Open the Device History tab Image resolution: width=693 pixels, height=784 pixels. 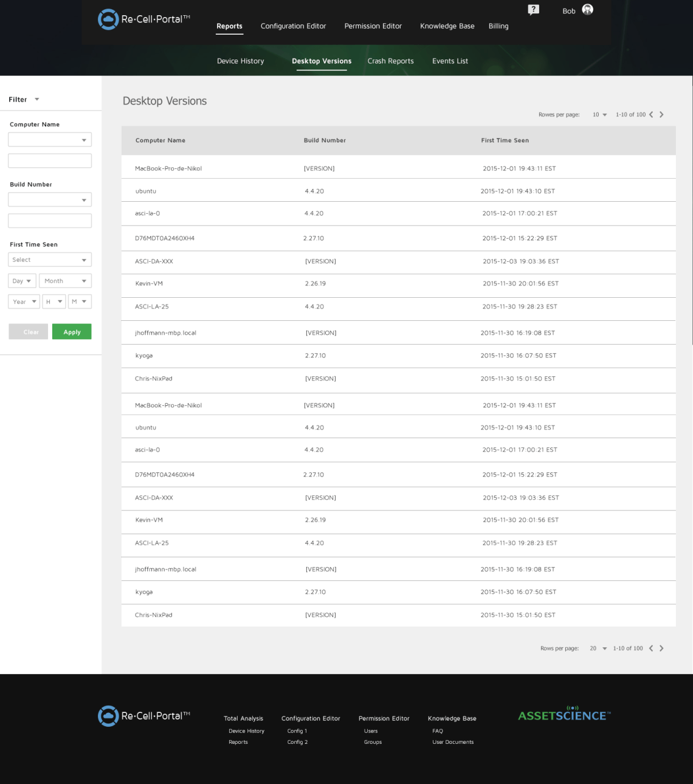[240, 61]
